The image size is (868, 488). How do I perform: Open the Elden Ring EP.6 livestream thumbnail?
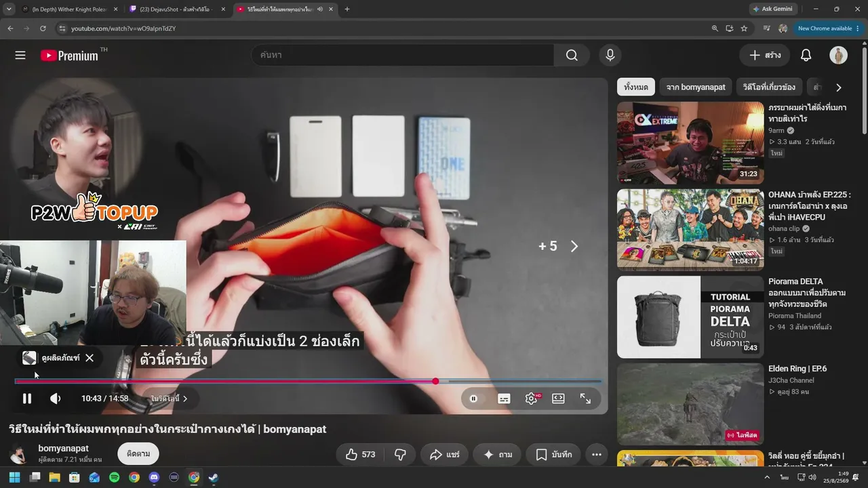click(x=690, y=403)
